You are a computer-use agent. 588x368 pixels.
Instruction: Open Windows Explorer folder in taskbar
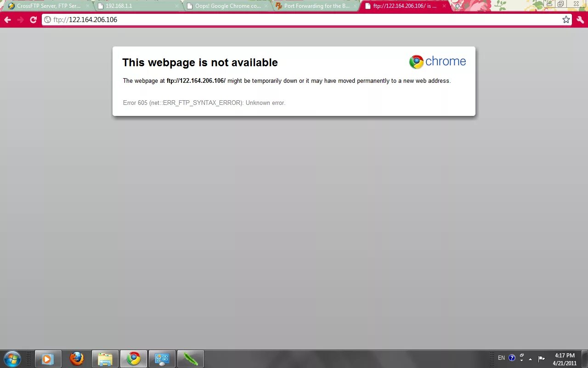tap(105, 359)
